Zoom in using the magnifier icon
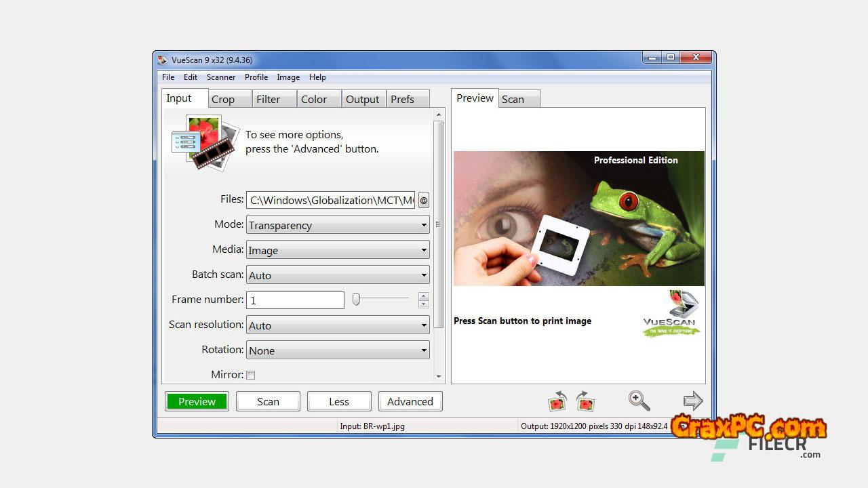Image resolution: width=868 pixels, height=488 pixels. coord(639,401)
